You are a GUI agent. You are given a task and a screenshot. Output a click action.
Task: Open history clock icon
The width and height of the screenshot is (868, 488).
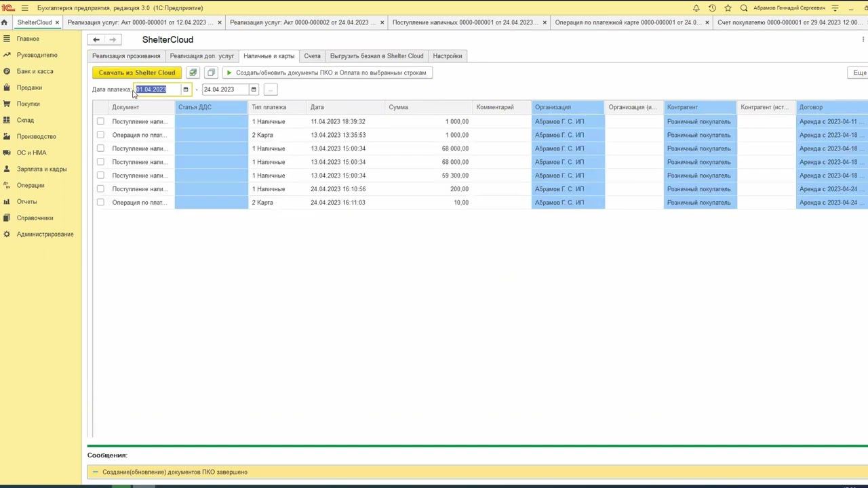pos(712,8)
